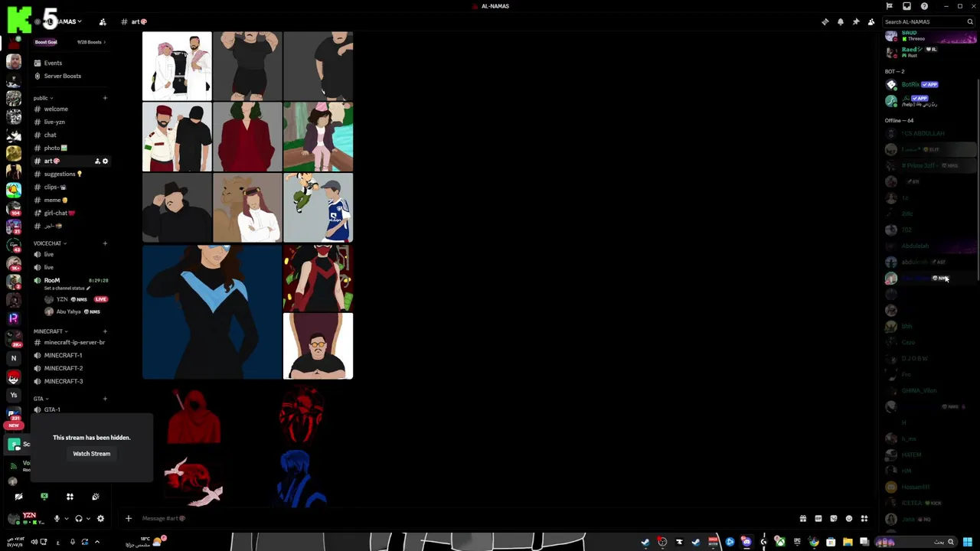
Task: Open User Settings gear icon
Action: tap(100, 519)
